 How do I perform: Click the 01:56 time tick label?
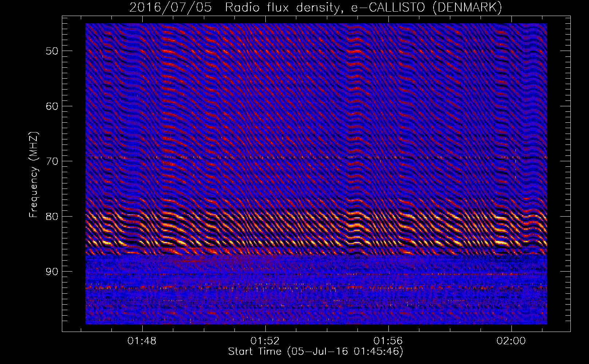pyautogui.click(x=388, y=341)
